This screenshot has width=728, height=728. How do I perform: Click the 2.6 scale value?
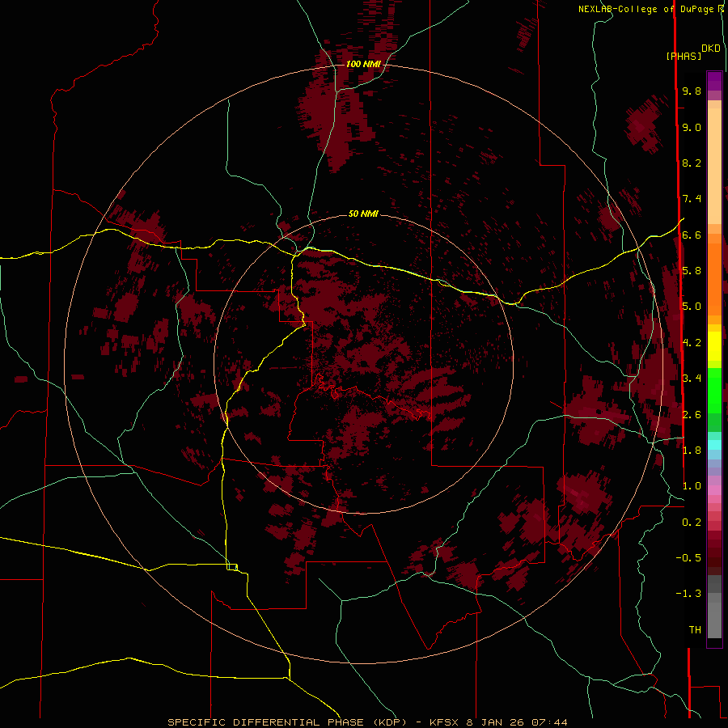pyautogui.click(x=692, y=414)
